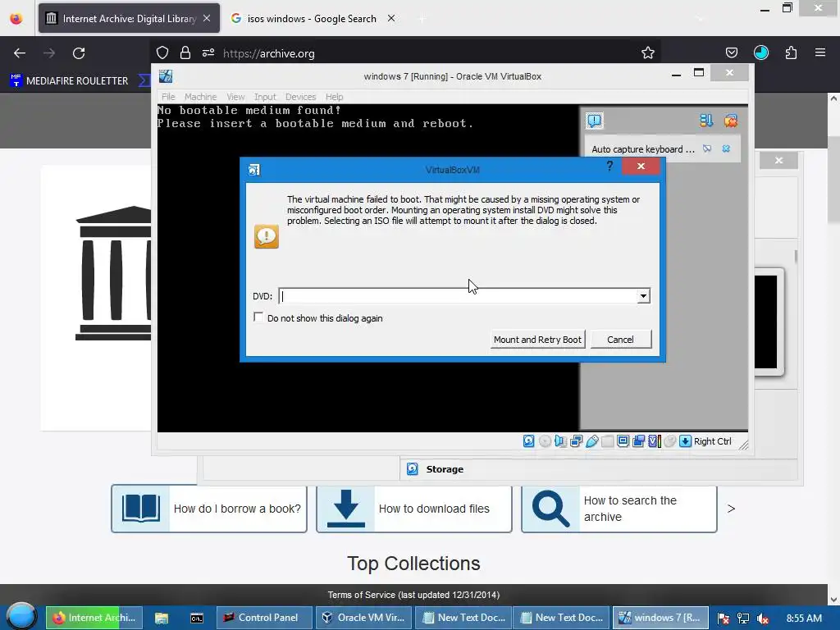Switch to Oracle VM VirtualBox Manager taskbar button

[363, 617]
